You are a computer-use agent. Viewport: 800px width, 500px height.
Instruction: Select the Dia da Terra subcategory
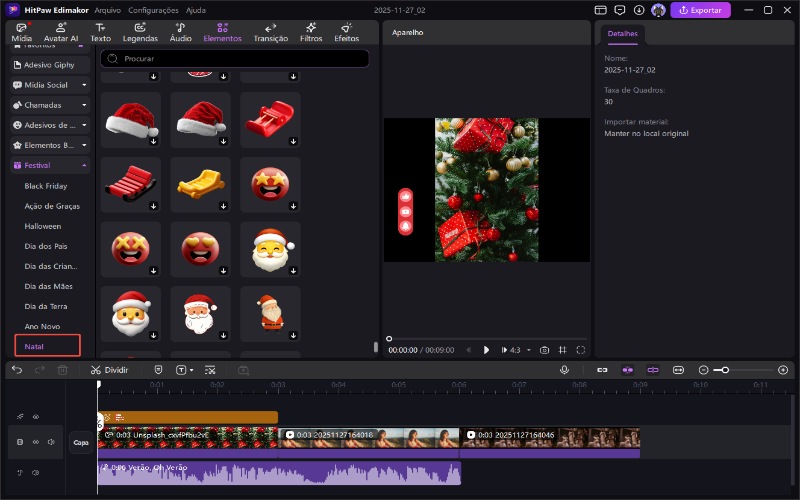click(x=46, y=306)
